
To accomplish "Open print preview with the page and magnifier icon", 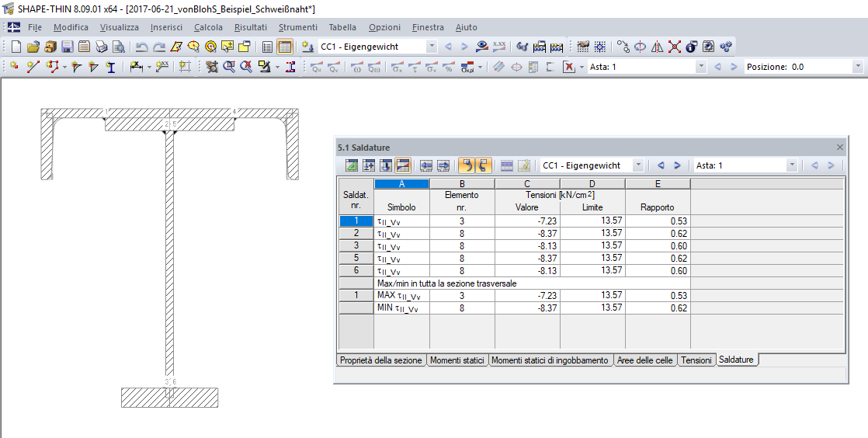I will (118, 47).
